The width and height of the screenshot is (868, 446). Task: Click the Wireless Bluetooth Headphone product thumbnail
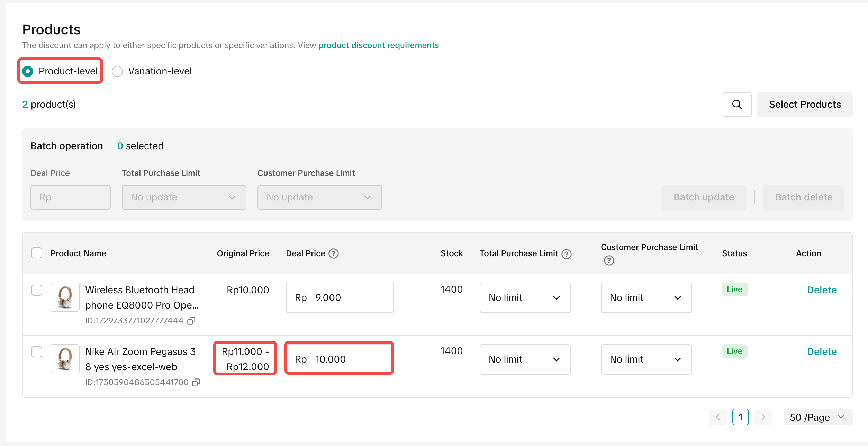coord(65,297)
